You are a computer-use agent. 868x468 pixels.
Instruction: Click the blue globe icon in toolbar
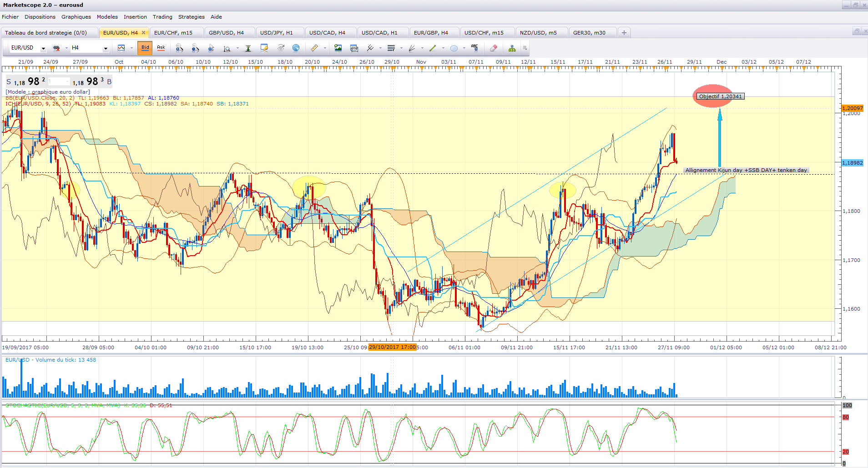click(296, 48)
